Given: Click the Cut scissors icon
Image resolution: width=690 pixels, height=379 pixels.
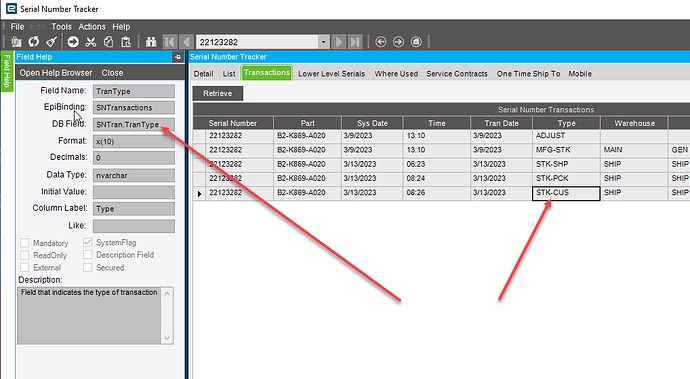Looking at the screenshot, I should tap(91, 42).
